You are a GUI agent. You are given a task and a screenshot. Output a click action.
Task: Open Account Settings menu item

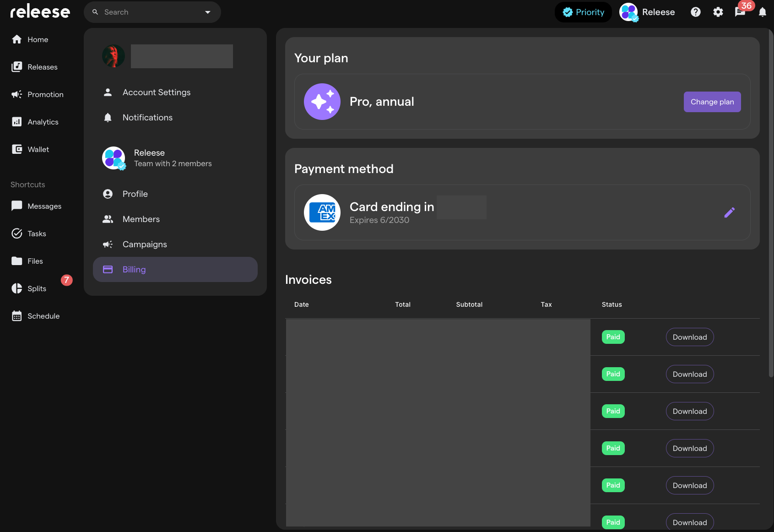click(175, 92)
